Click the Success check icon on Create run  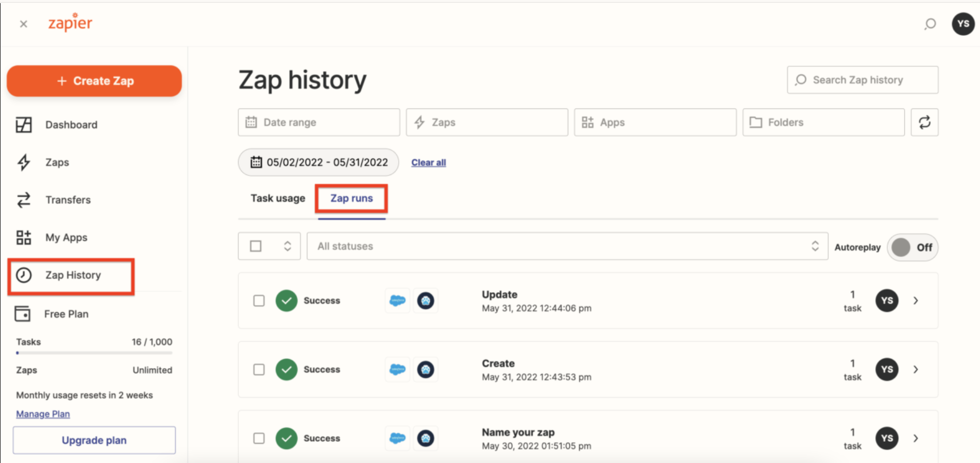click(x=287, y=370)
